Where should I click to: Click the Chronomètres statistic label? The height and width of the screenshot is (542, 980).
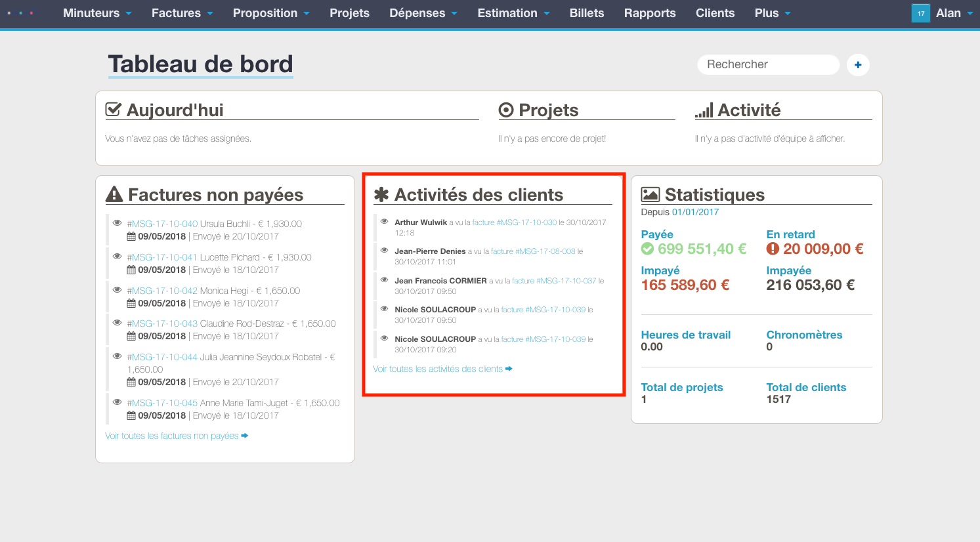(804, 335)
